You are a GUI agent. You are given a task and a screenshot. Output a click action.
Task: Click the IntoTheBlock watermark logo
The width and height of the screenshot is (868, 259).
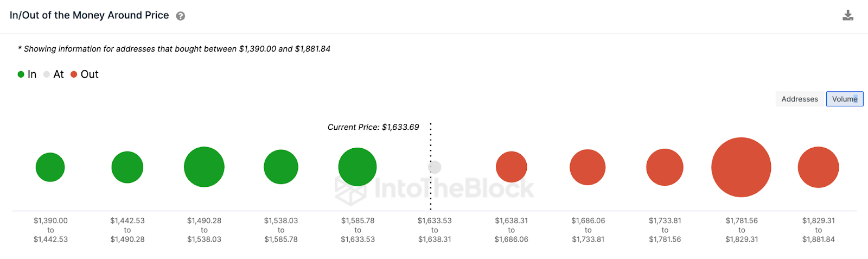435,189
